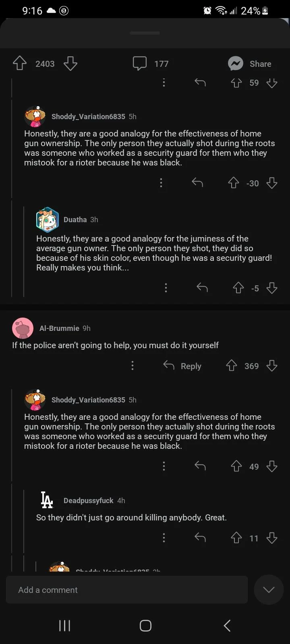
Task: Reply to Al-Brummie's comment
Action: click(x=182, y=366)
